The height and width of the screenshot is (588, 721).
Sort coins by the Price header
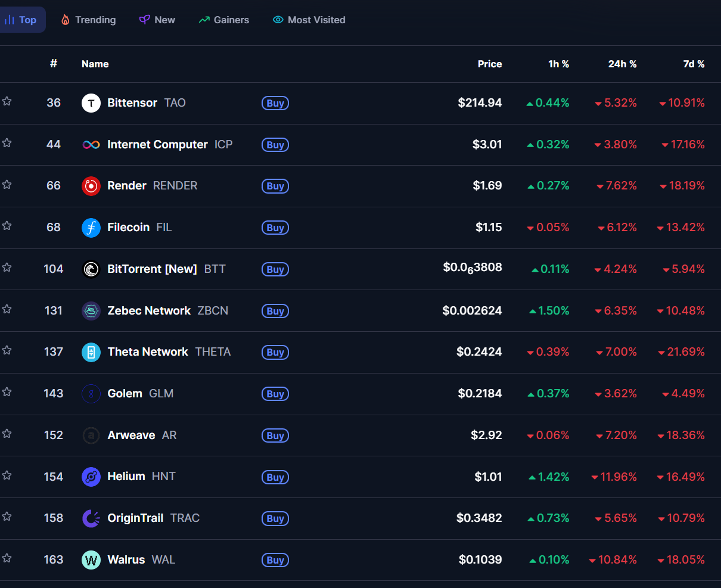(489, 64)
